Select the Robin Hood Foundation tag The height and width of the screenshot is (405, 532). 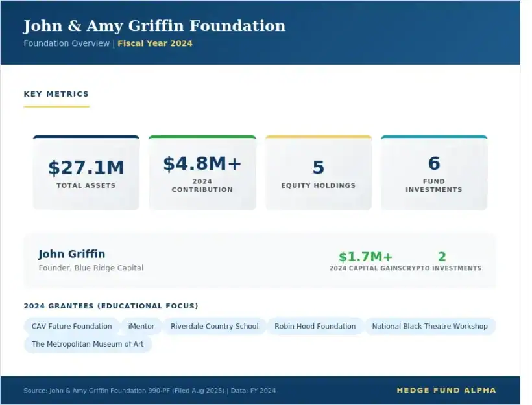point(315,326)
